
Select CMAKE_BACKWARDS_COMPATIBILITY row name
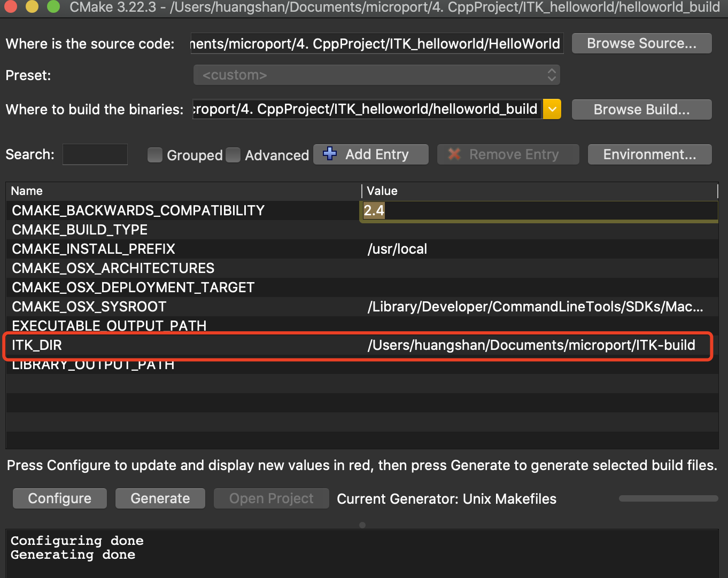pyautogui.click(x=138, y=210)
